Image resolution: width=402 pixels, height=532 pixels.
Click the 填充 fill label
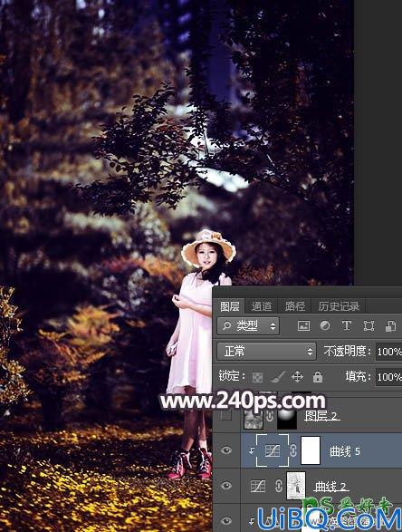click(357, 377)
